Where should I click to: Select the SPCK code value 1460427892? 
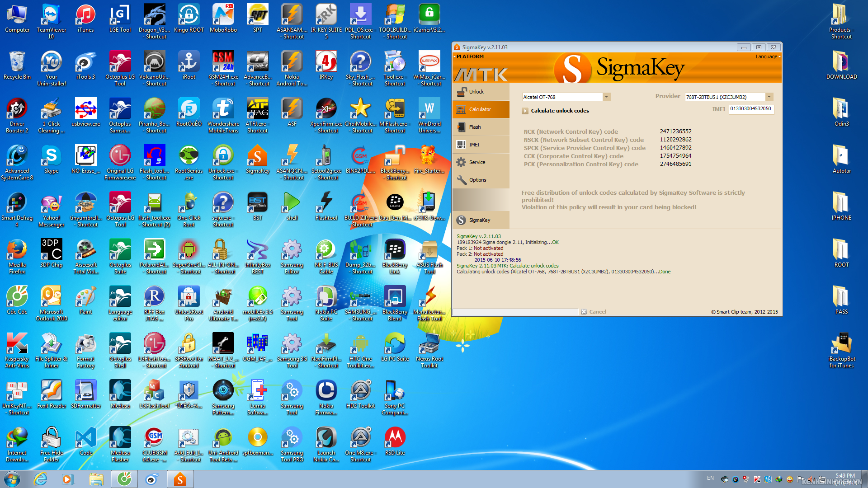click(675, 148)
